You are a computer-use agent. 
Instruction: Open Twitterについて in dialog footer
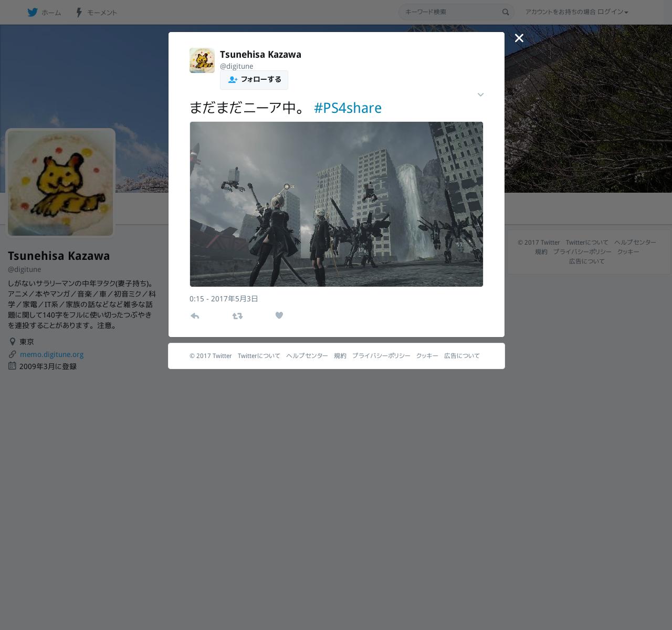(x=259, y=355)
